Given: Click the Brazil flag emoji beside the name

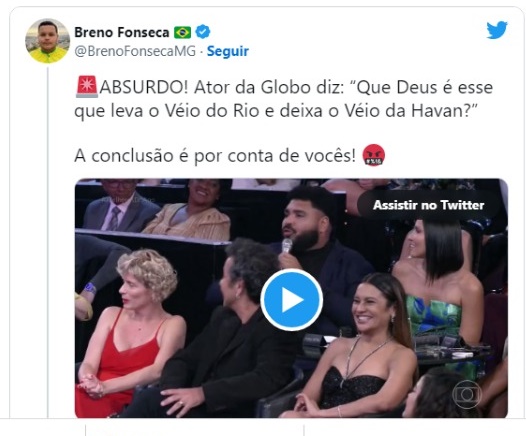Looking at the screenshot, I should pyautogui.click(x=182, y=33).
